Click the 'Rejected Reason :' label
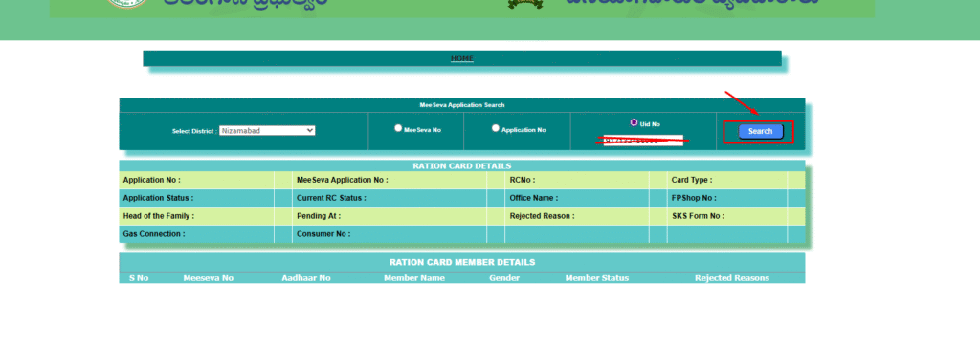This screenshot has width=980, height=350. (x=543, y=216)
